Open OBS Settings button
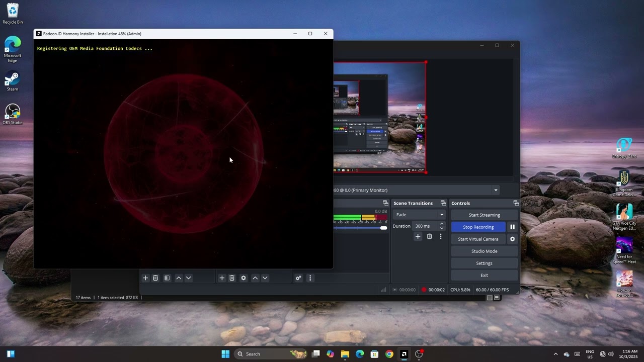 tap(484, 263)
